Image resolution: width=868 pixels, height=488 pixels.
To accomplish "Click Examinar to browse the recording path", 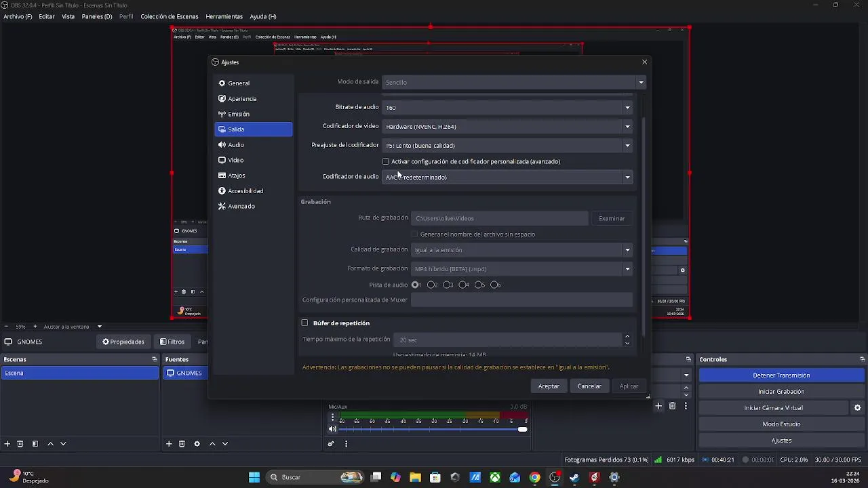I will coord(612,218).
